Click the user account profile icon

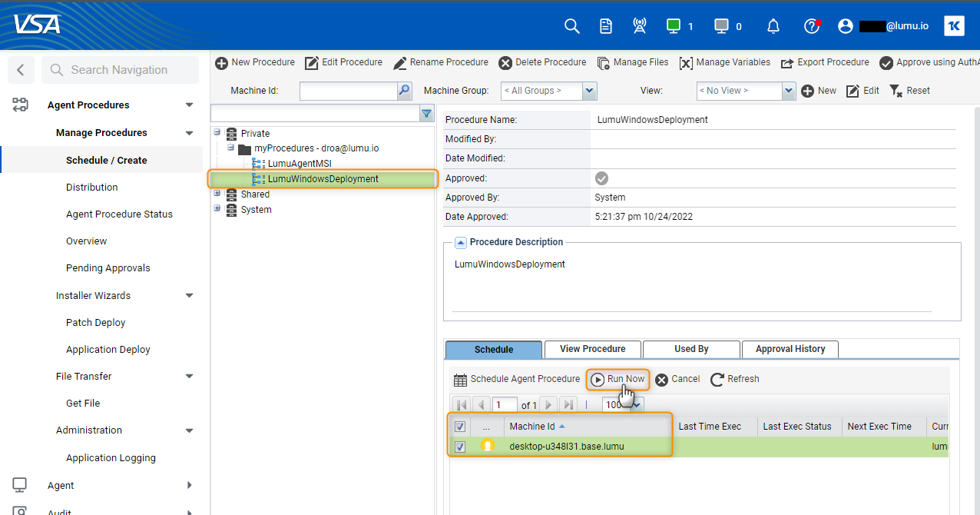click(x=846, y=26)
